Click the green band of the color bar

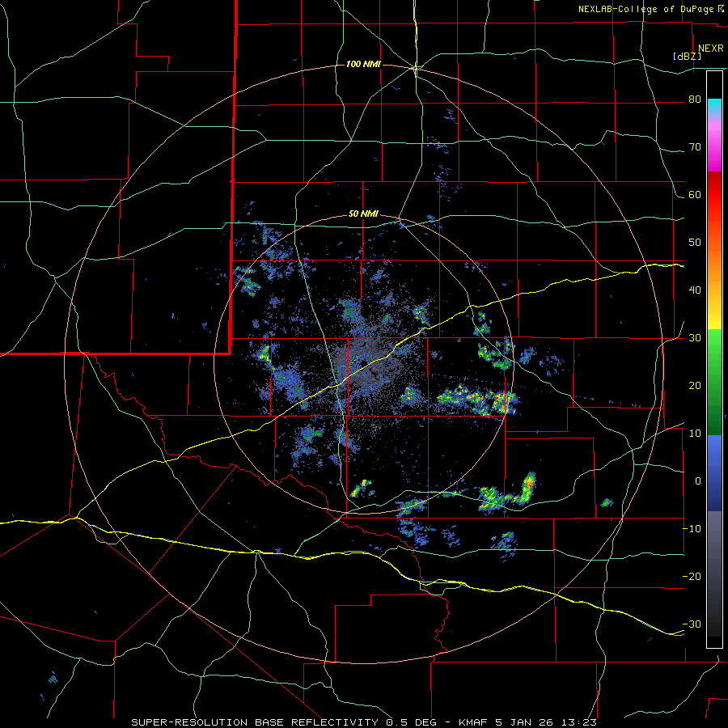coord(714,382)
